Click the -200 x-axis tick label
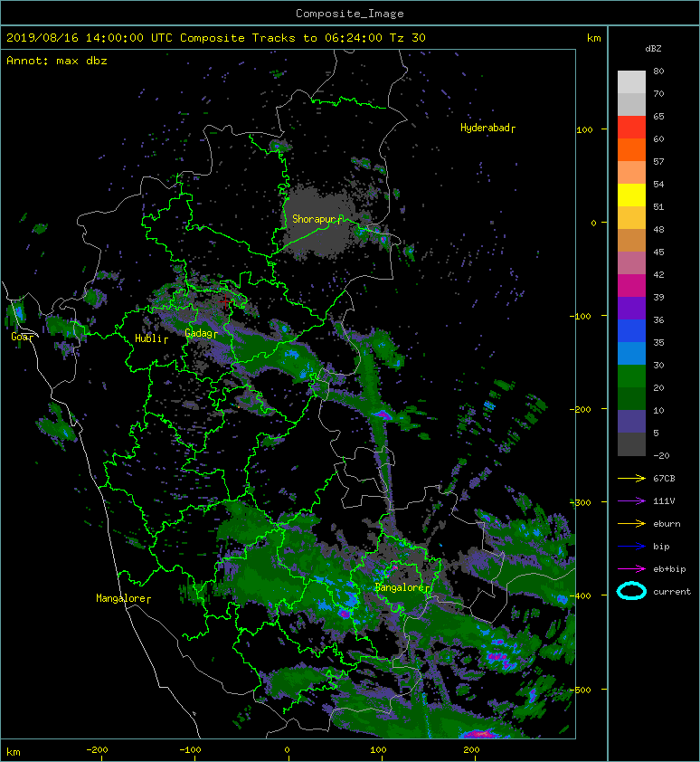Viewport: 700px width, 762px height. pos(97,750)
